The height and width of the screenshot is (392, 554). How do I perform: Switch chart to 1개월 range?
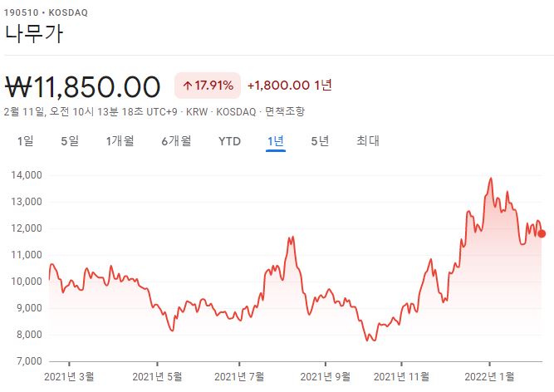120,141
